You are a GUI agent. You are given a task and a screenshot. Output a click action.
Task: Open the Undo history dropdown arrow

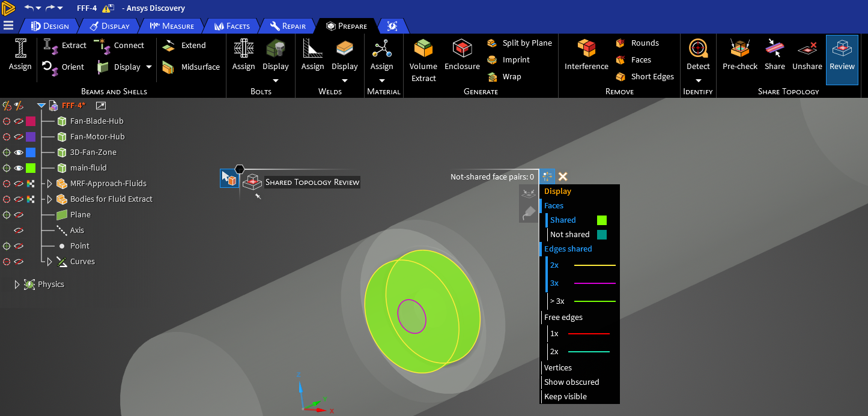38,8
